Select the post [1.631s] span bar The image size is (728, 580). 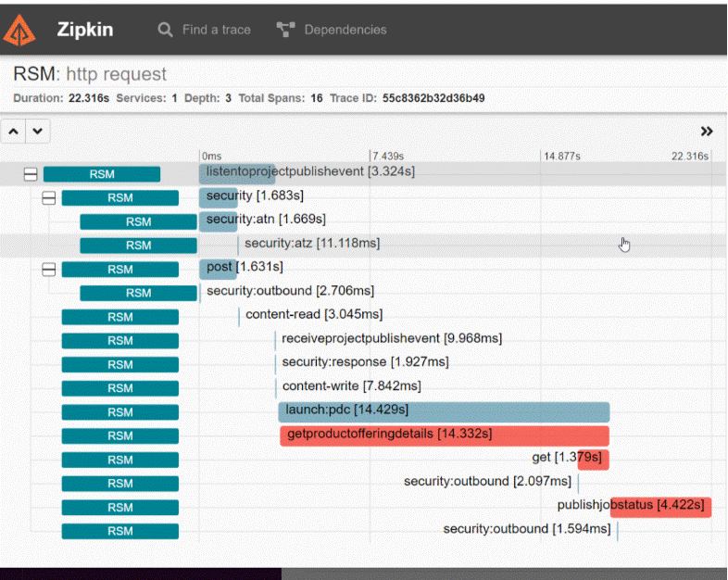click(218, 269)
